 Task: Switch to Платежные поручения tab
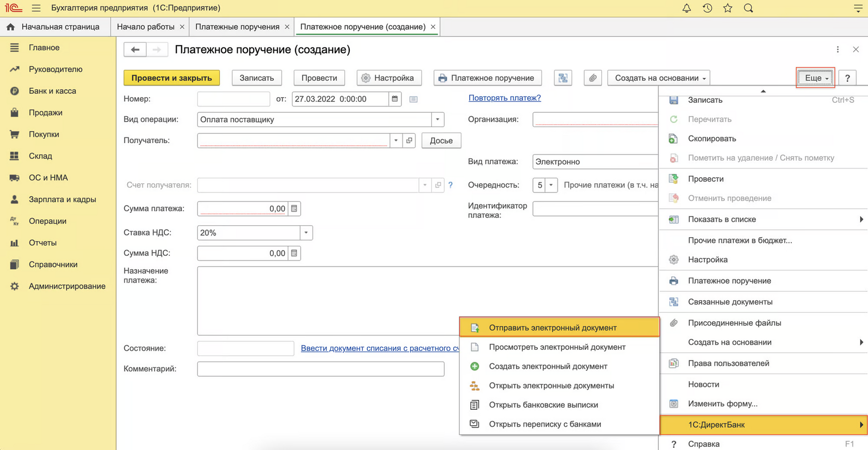pos(237,27)
